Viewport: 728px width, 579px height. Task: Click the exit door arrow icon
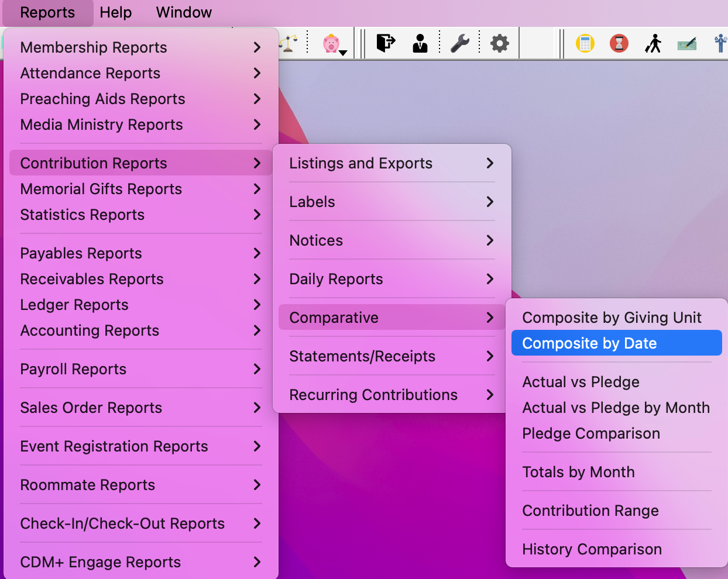pos(385,43)
